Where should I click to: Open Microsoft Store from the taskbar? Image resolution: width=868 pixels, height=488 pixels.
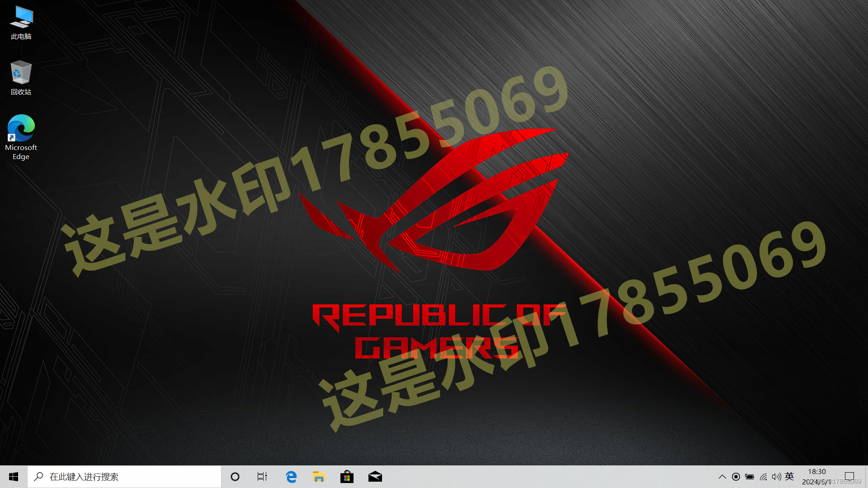(347, 477)
